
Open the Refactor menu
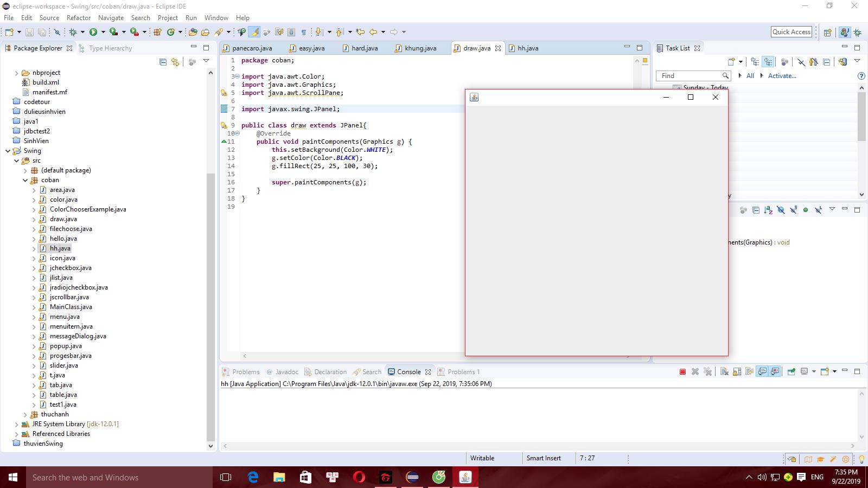click(x=79, y=17)
